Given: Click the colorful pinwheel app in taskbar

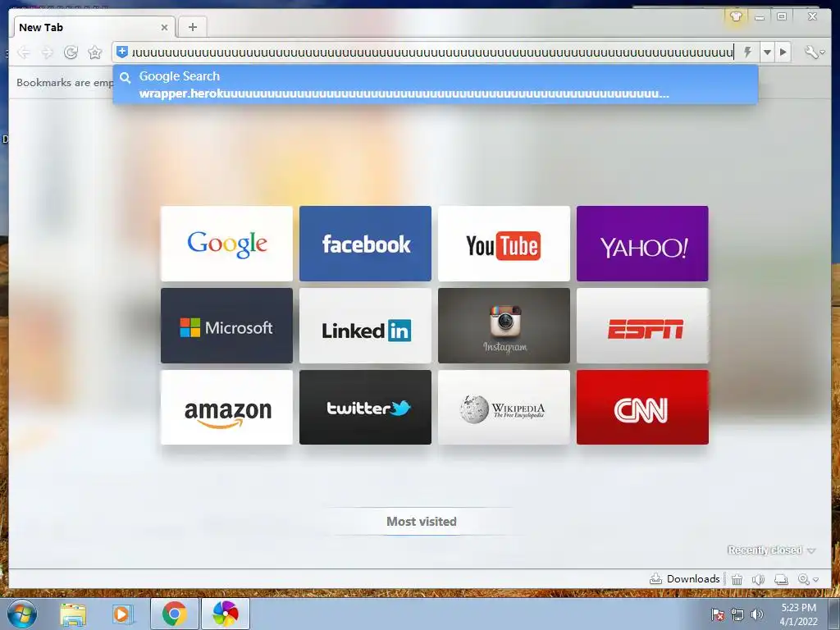Looking at the screenshot, I should tap(225, 614).
